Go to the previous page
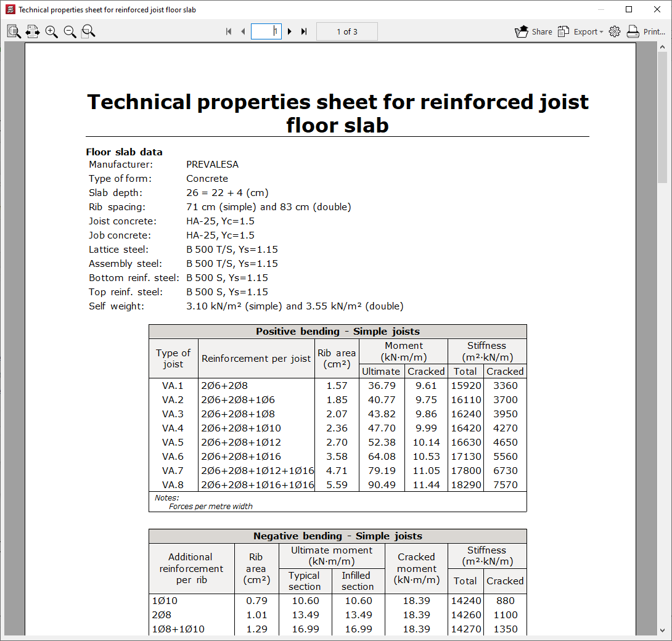Viewport: 672px width, 641px height. tap(243, 31)
